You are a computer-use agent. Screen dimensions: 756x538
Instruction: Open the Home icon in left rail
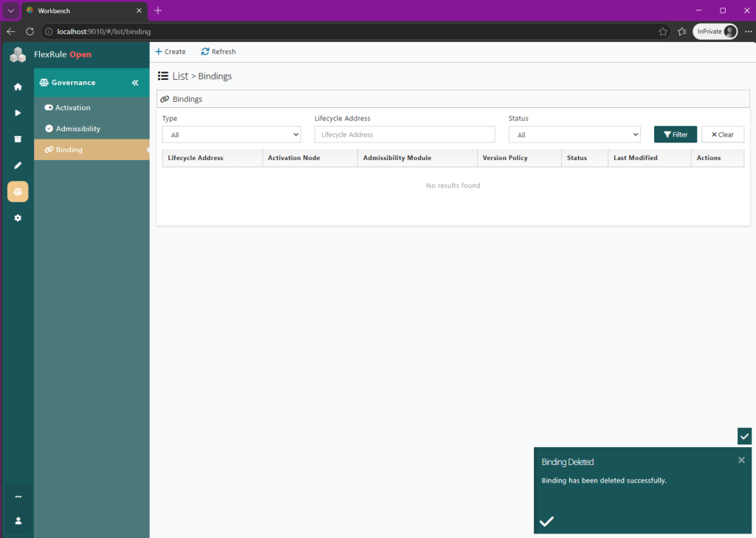pyautogui.click(x=18, y=87)
